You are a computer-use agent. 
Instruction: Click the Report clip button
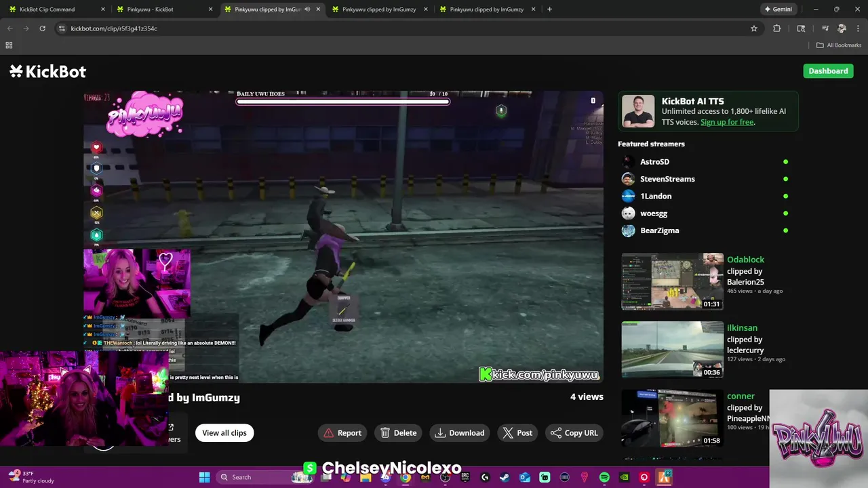tap(342, 433)
